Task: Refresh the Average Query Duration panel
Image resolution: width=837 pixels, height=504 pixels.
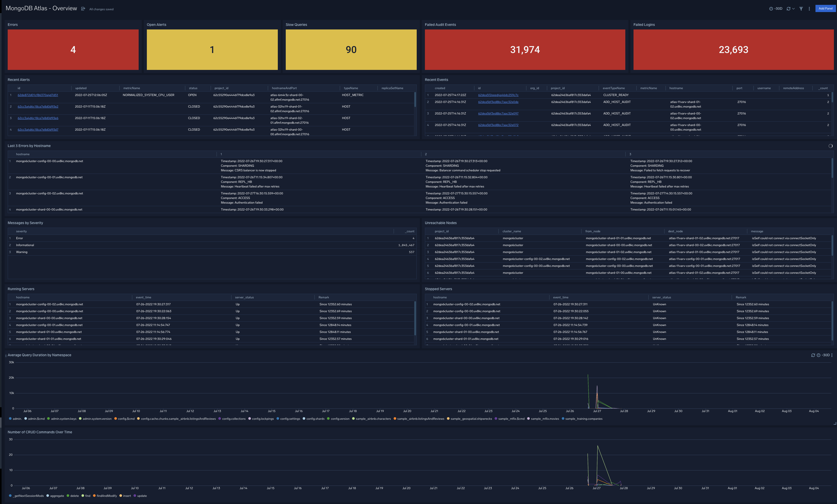Action: point(813,355)
